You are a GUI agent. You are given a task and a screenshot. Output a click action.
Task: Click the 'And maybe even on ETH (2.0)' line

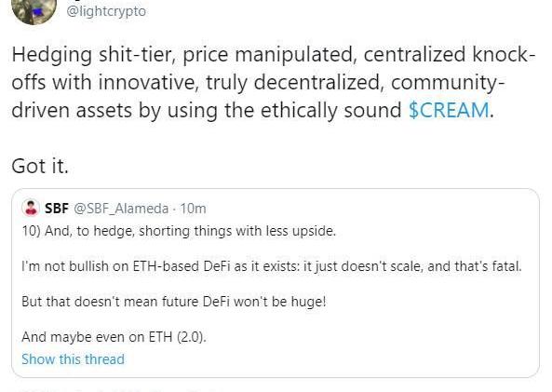(114, 337)
